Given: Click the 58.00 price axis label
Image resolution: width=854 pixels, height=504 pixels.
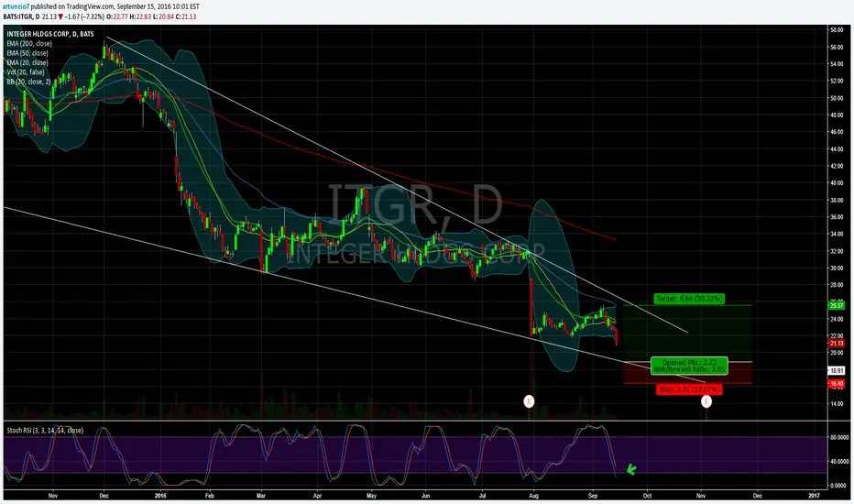Looking at the screenshot, I should click(x=837, y=30).
